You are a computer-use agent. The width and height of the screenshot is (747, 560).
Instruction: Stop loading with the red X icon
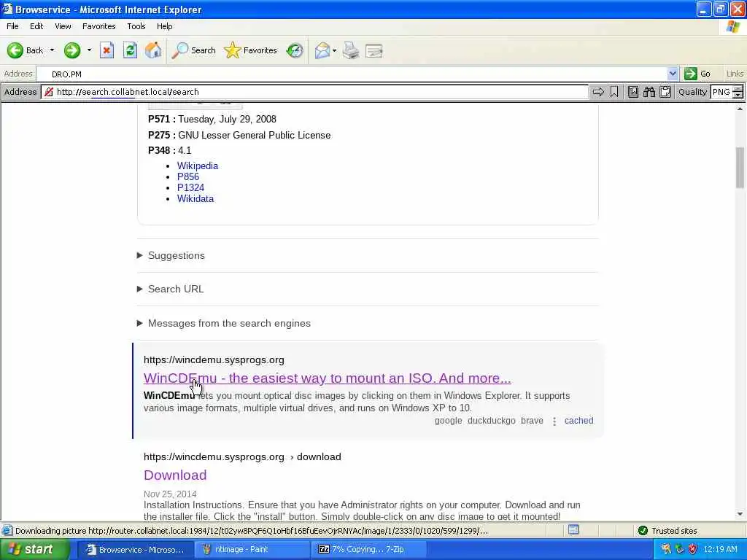click(x=107, y=50)
